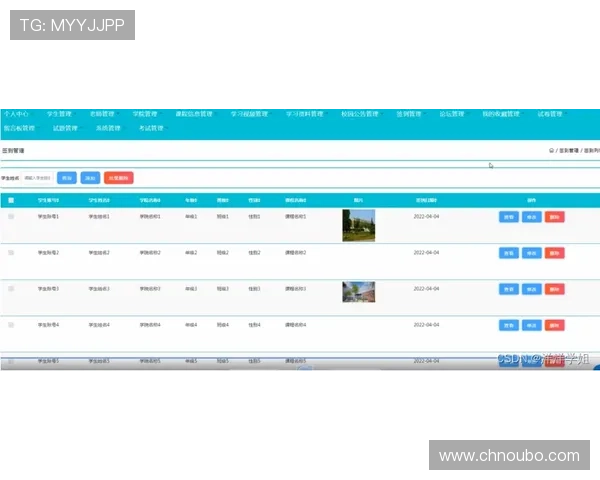Open the photo thumbnail in row 学生账号3
This screenshot has height=480, width=600.
[x=359, y=292]
